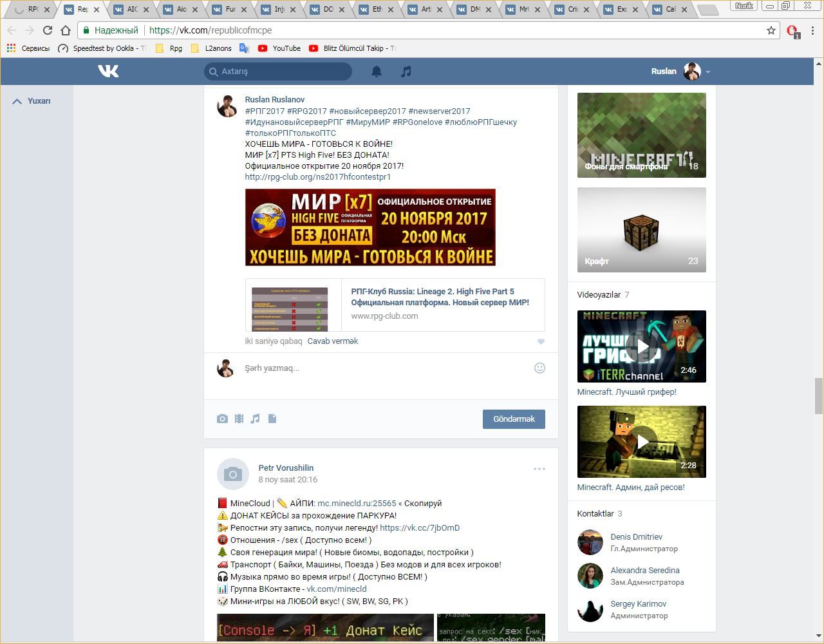Open Blitz Ölümcül Takip bookmark
The image size is (824, 644).
(x=353, y=48)
